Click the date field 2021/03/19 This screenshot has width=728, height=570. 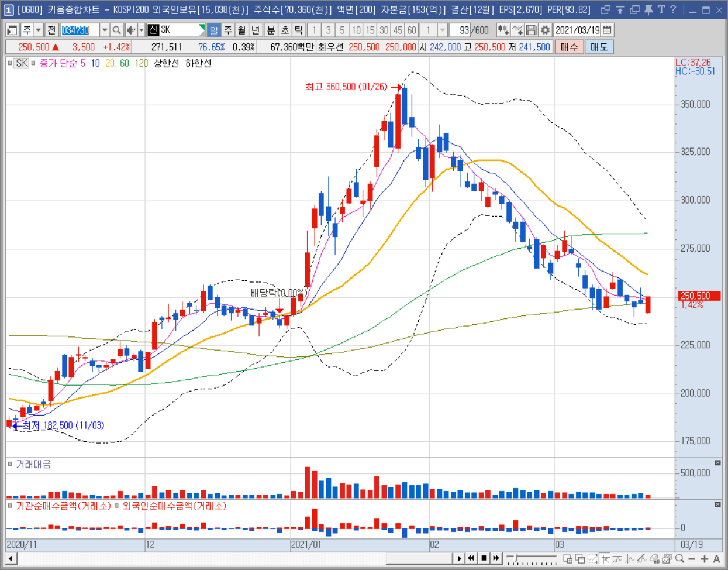pos(578,30)
